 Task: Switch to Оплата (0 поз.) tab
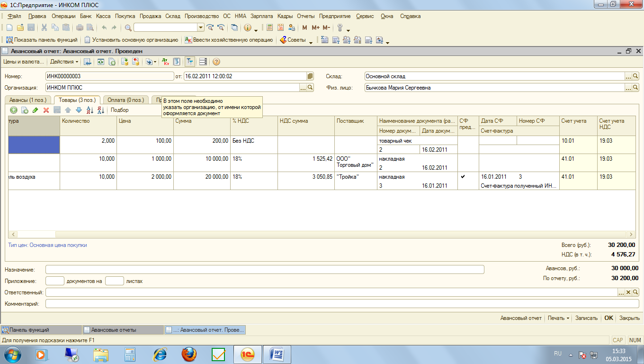(125, 100)
